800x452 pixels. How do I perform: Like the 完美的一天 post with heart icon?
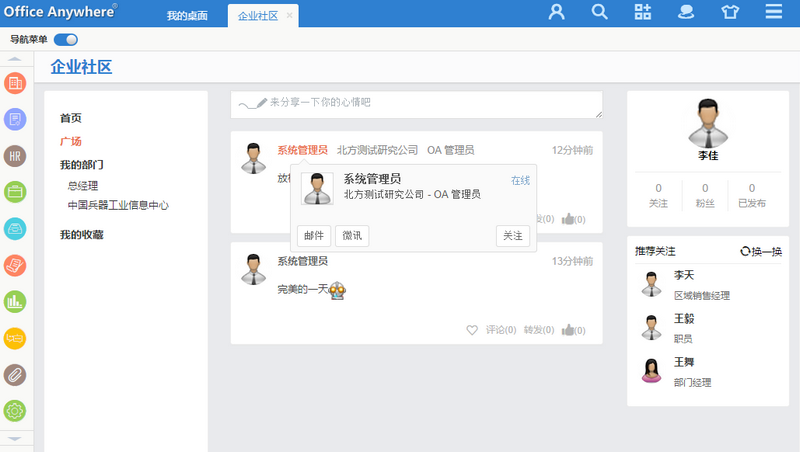pos(472,330)
